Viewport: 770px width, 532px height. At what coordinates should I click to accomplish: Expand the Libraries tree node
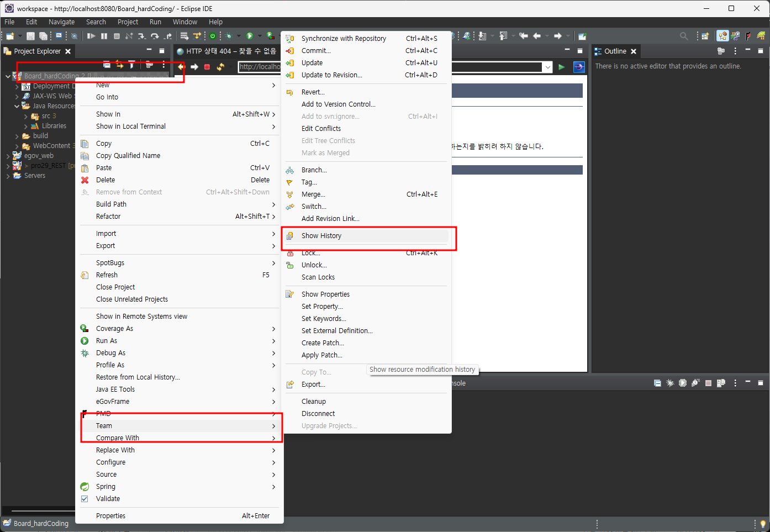pos(26,126)
